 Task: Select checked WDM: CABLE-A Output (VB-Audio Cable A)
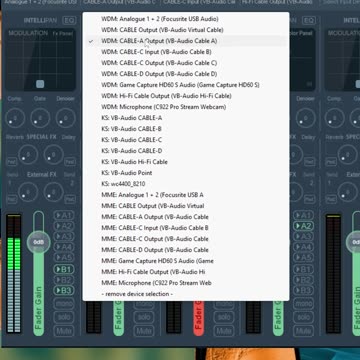186,41
